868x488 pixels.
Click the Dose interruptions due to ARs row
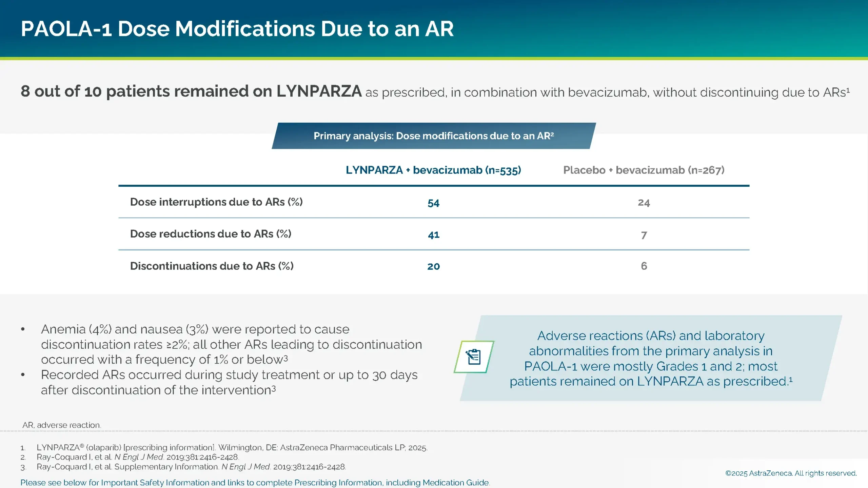coord(217,202)
